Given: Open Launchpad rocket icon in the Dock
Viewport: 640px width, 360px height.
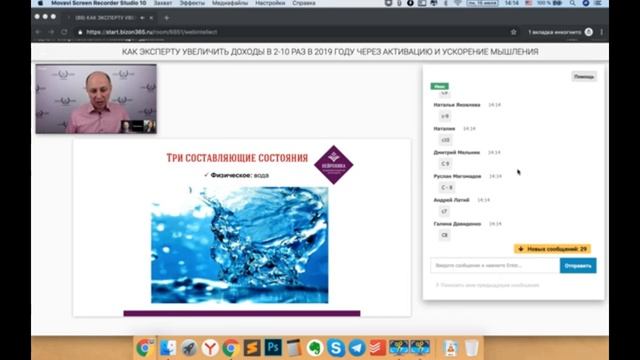Looking at the screenshot, I should [x=189, y=348].
